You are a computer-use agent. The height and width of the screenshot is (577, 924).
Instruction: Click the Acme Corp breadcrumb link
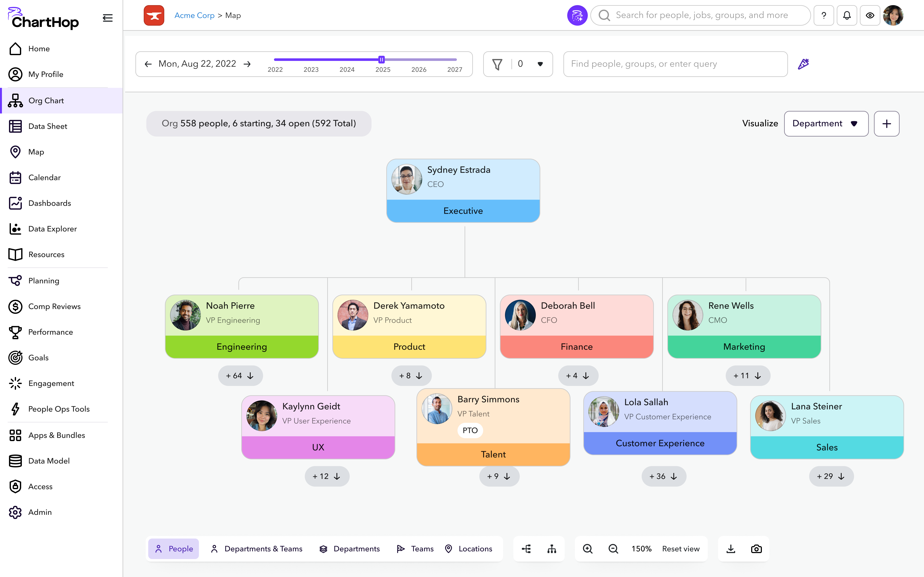point(194,15)
